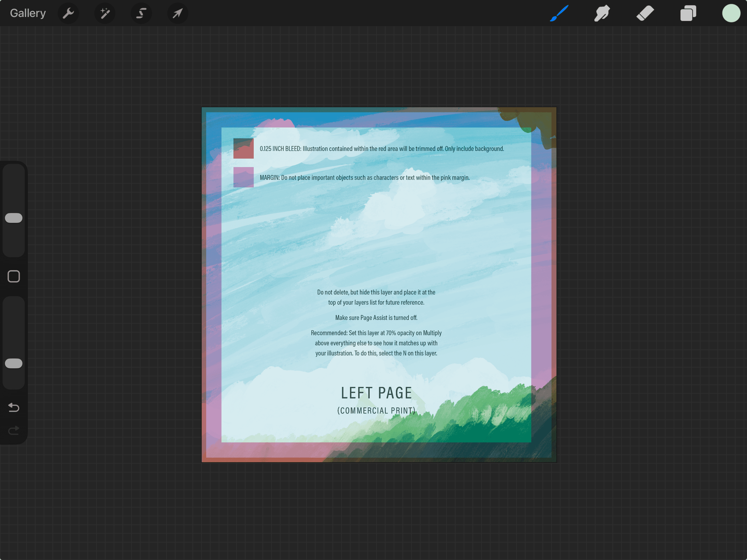Redo using the sidebar redo arrow
Viewport: 747px width, 560px height.
(x=13, y=430)
